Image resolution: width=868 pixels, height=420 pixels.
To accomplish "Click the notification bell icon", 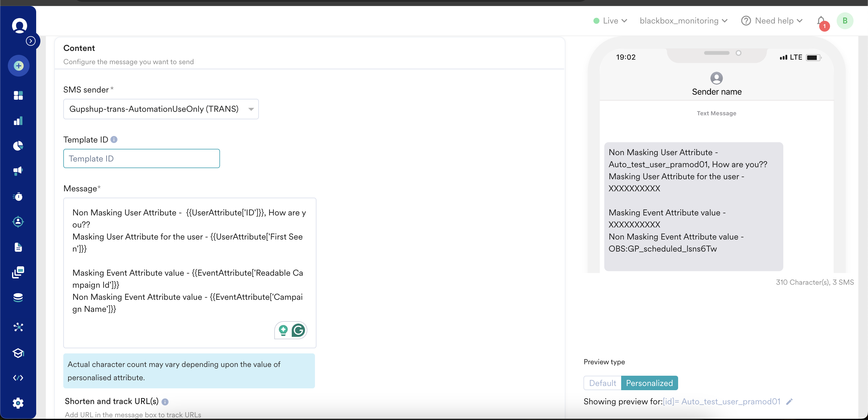I will 821,21.
